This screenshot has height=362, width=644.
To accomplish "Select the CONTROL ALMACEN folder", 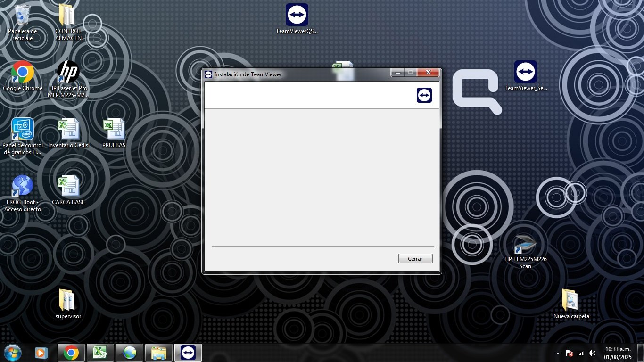I will [x=68, y=23].
